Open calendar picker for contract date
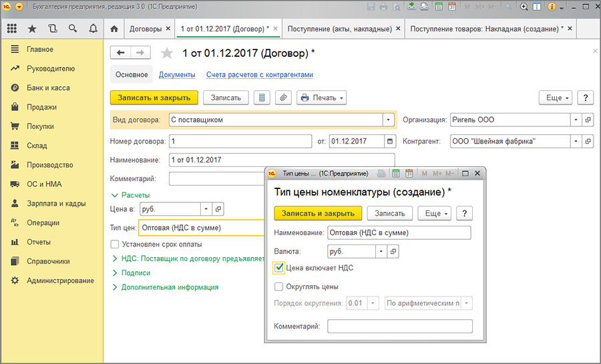This screenshot has width=601, height=364. click(390, 141)
